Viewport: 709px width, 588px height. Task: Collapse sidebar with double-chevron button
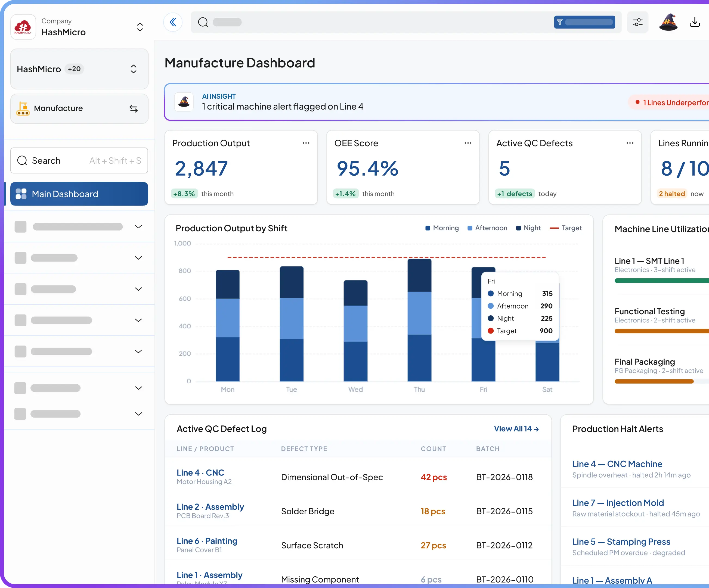pos(173,22)
